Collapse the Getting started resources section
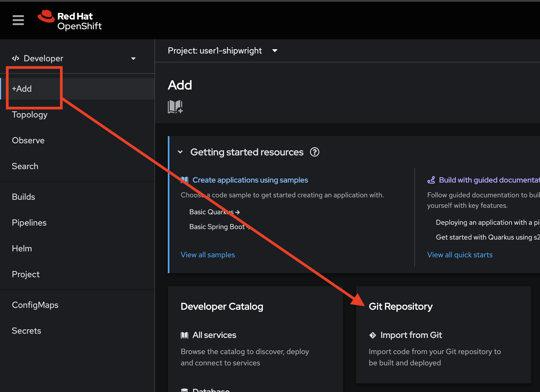This screenshot has width=540, height=392. tap(180, 152)
